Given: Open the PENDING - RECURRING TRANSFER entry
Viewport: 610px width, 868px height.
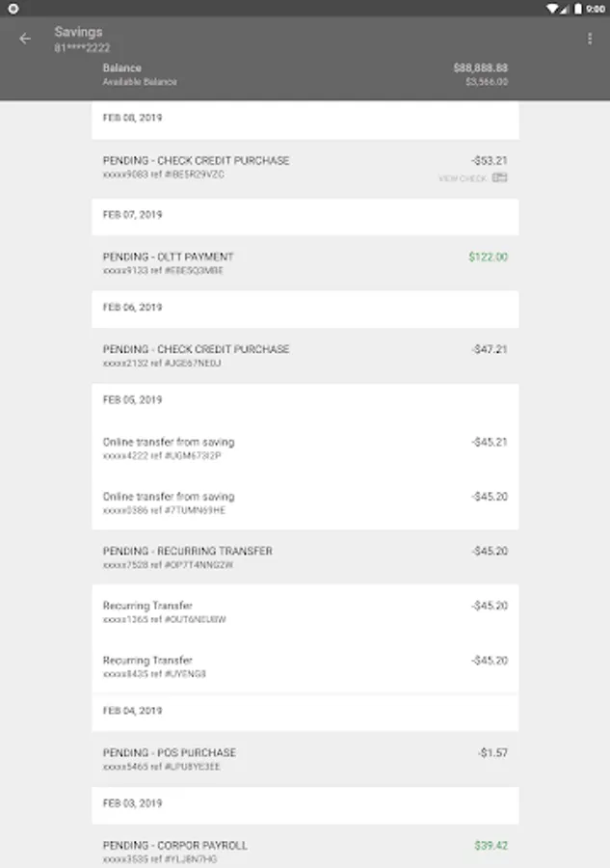Looking at the screenshot, I should [x=305, y=557].
